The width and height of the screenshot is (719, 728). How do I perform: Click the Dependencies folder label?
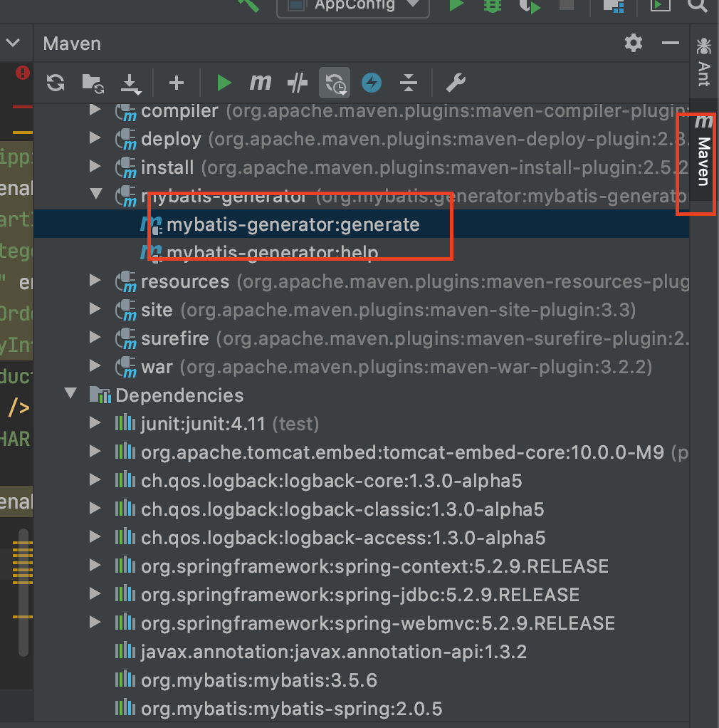179,395
